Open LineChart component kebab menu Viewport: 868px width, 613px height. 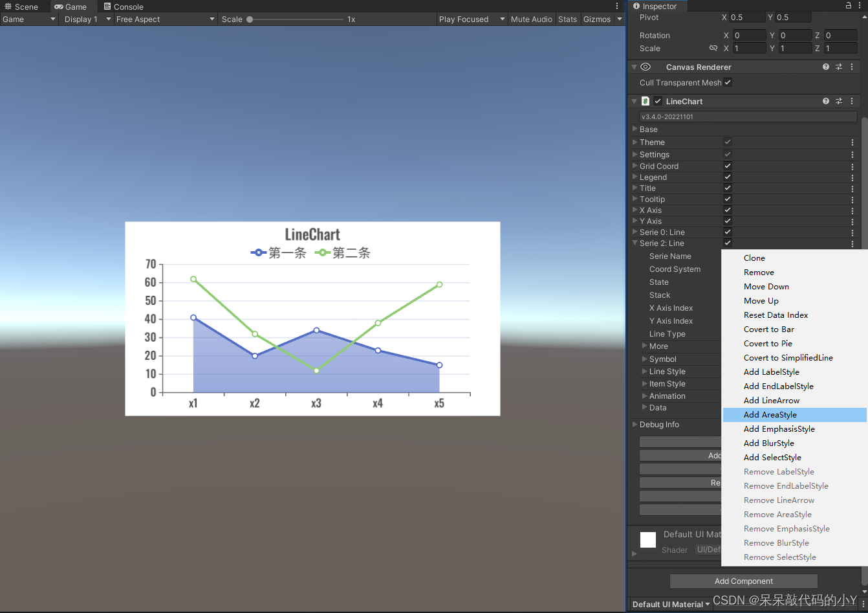pos(852,101)
